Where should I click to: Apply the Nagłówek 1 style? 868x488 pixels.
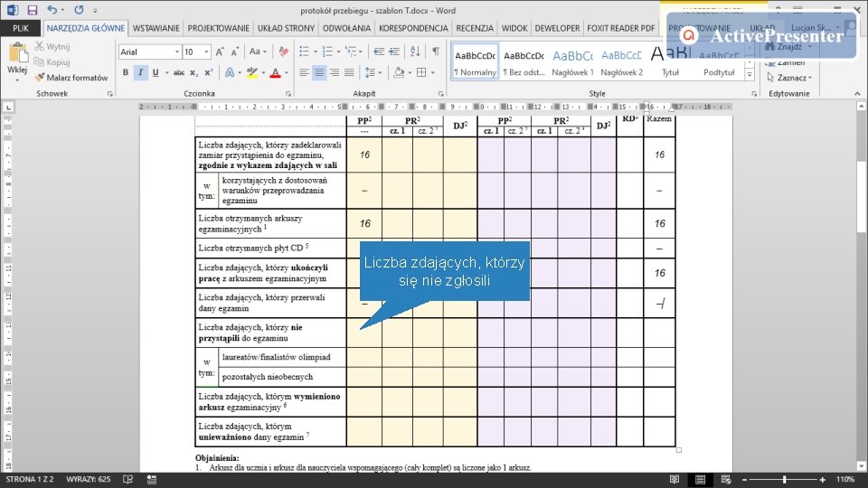[x=572, y=62]
